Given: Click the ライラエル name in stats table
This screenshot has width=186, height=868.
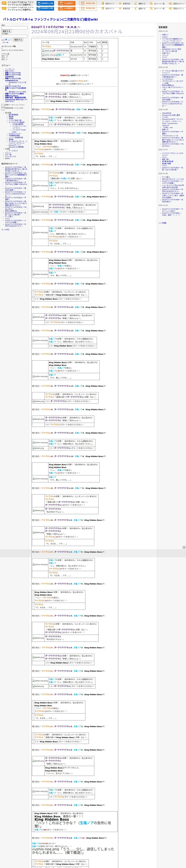Looking at the screenshot, I should (47, 47).
